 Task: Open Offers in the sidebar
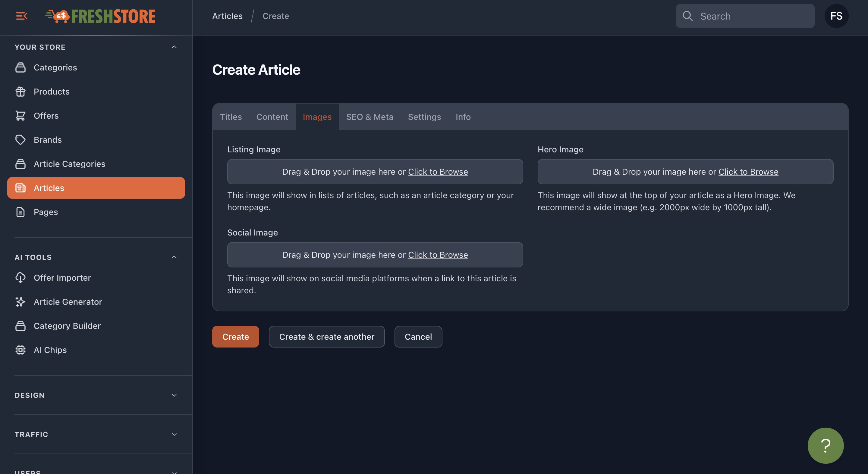pyautogui.click(x=96, y=116)
